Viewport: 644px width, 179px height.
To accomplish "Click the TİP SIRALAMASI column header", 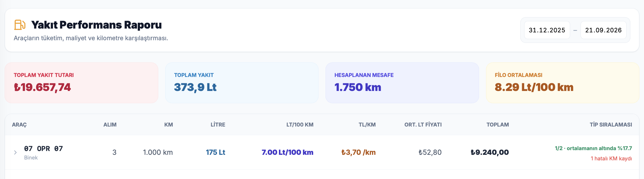I will pyautogui.click(x=611, y=125).
